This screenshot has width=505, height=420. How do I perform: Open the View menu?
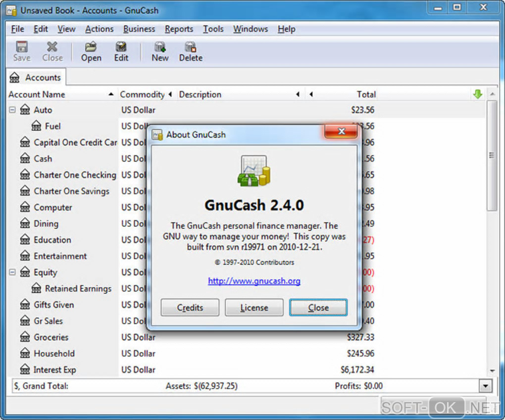pyautogui.click(x=66, y=29)
